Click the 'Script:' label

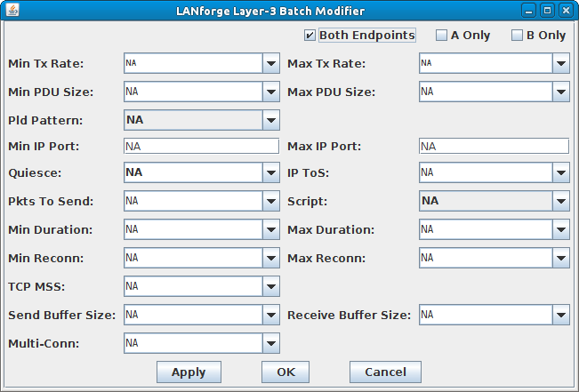click(x=307, y=202)
